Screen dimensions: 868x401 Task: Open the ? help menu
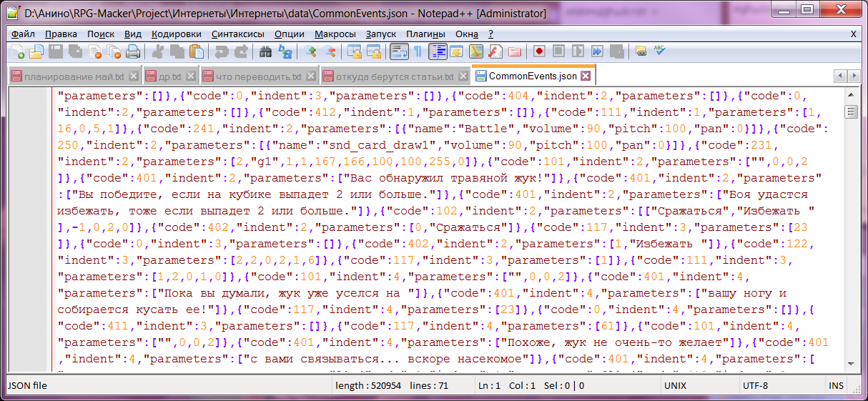click(x=490, y=34)
